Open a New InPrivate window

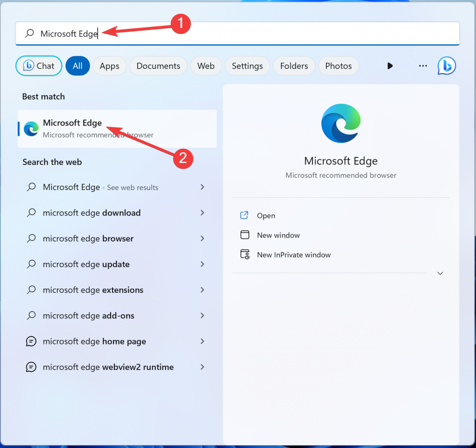[294, 255]
